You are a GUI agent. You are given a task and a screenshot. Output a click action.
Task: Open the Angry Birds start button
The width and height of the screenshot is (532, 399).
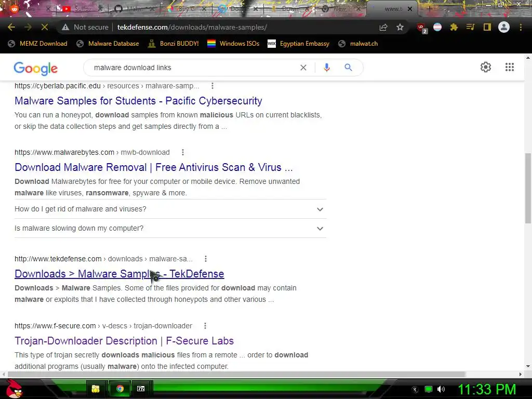(14, 389)
